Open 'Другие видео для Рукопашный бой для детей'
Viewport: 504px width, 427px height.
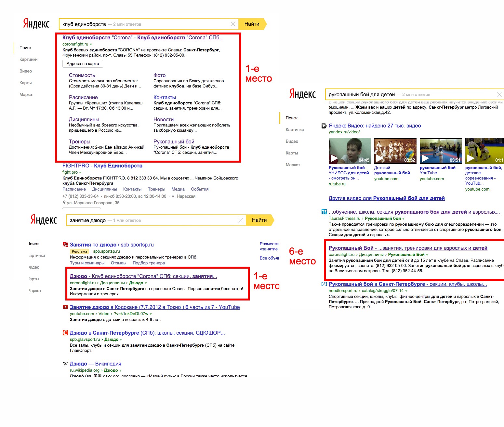point(387,198)
